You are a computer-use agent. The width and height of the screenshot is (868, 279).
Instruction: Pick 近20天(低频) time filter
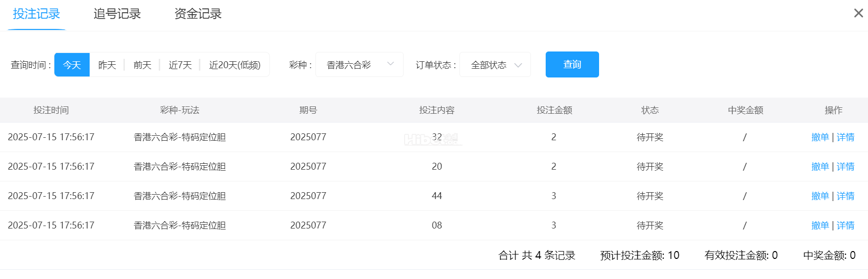click(235, 65)
